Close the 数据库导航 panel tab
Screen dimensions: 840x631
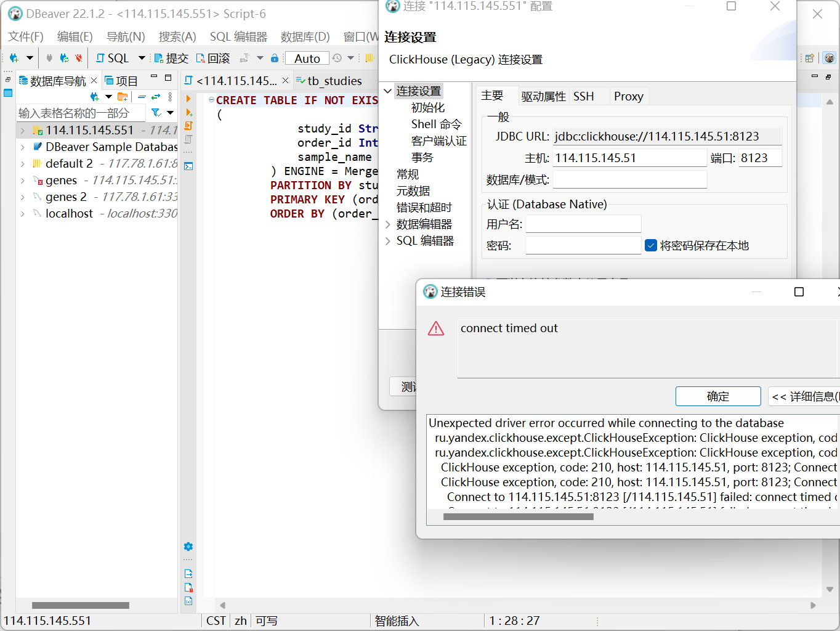[x=94, y=81]
